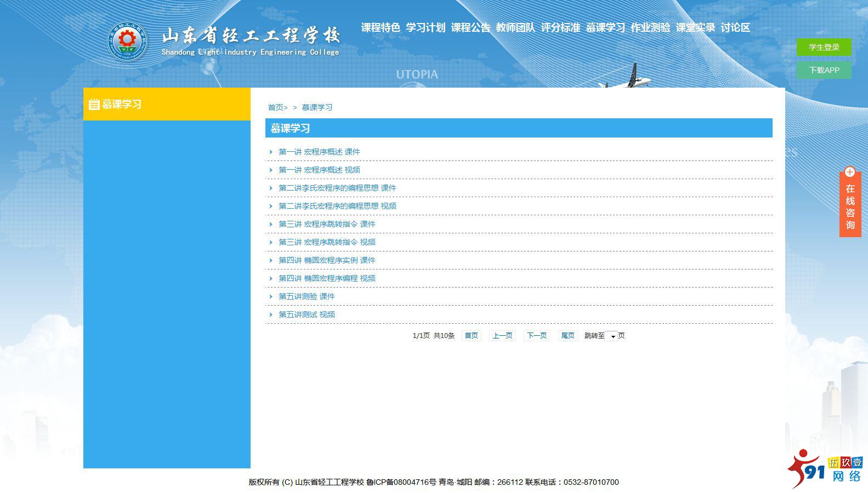Open 第五讲测试 视频 link
This screenshot has width=868, height=493.
307,314
